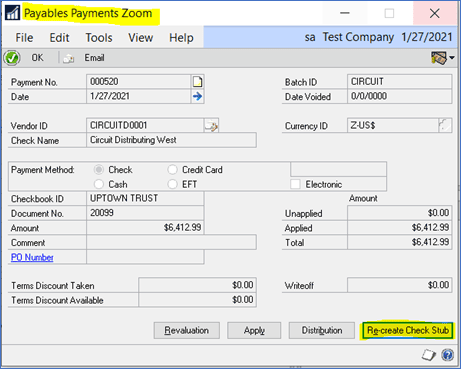Click the Distribution button
461x369 pixels.
(322, 330)
